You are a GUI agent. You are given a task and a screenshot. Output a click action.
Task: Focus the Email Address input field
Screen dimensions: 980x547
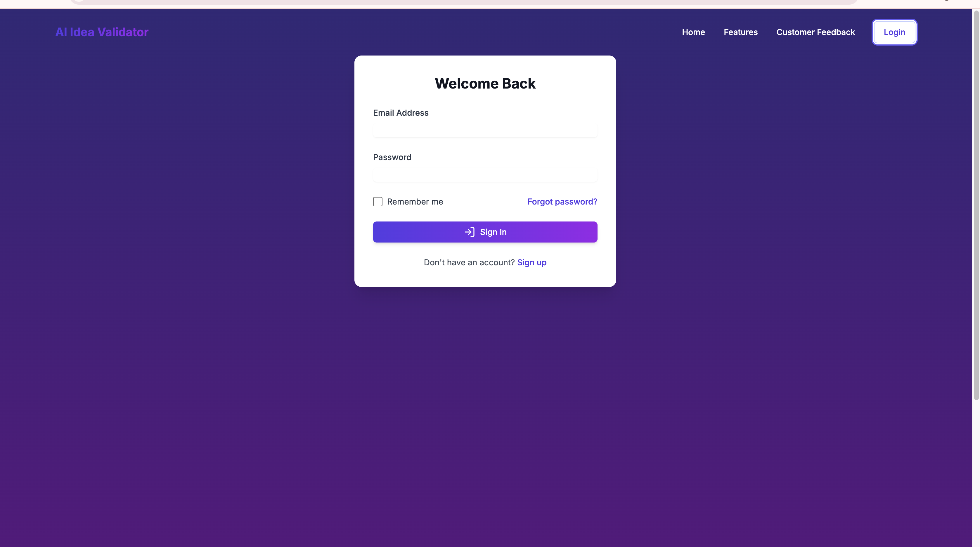pos(485,131)
